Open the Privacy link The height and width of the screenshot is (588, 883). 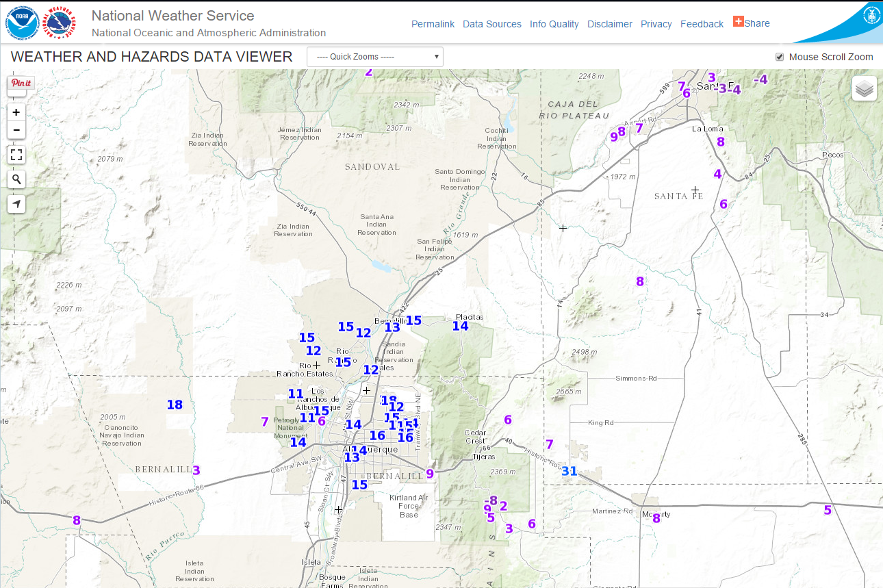[x=656, y=24]
